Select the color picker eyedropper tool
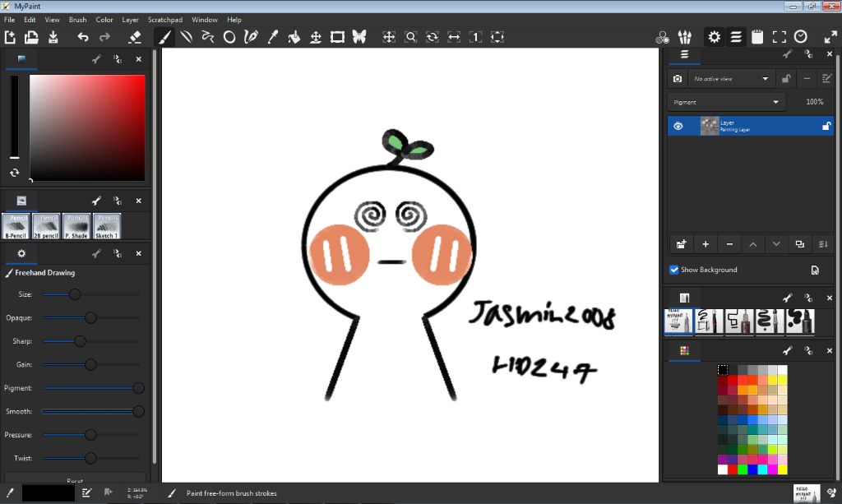The width and height of the screenshot is (842, 504). 273,37
